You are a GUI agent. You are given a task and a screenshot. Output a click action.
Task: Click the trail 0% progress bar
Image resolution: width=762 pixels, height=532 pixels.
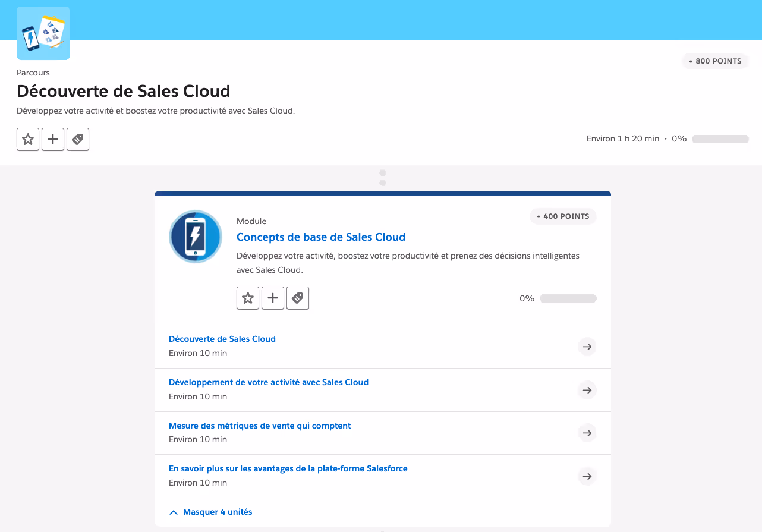click(x=720, y=139)
